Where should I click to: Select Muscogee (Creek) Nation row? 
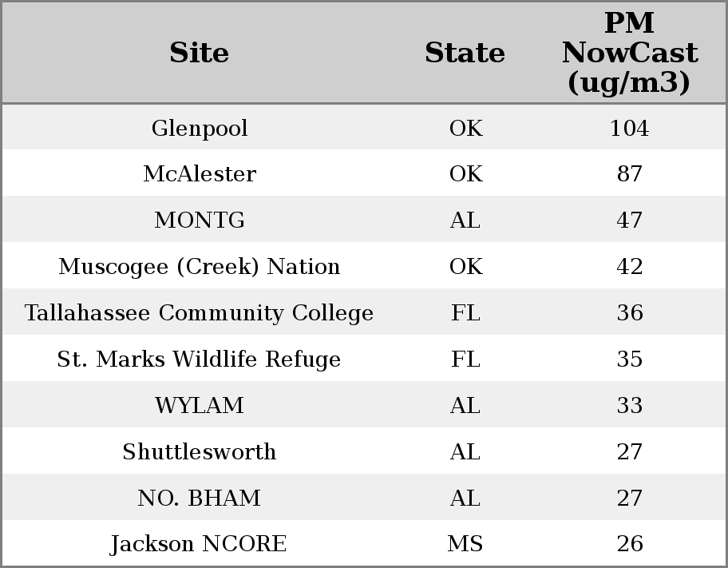pos(200,267)
